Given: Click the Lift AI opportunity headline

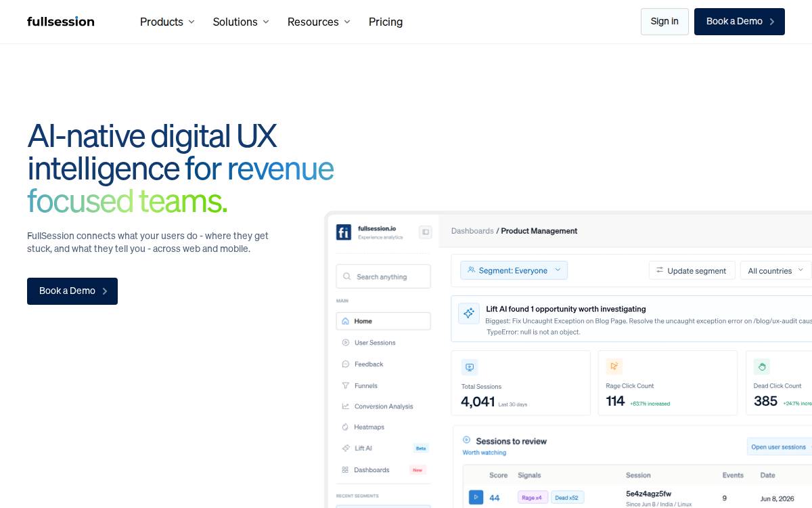Looking at the screenshot, I should 566,309.
